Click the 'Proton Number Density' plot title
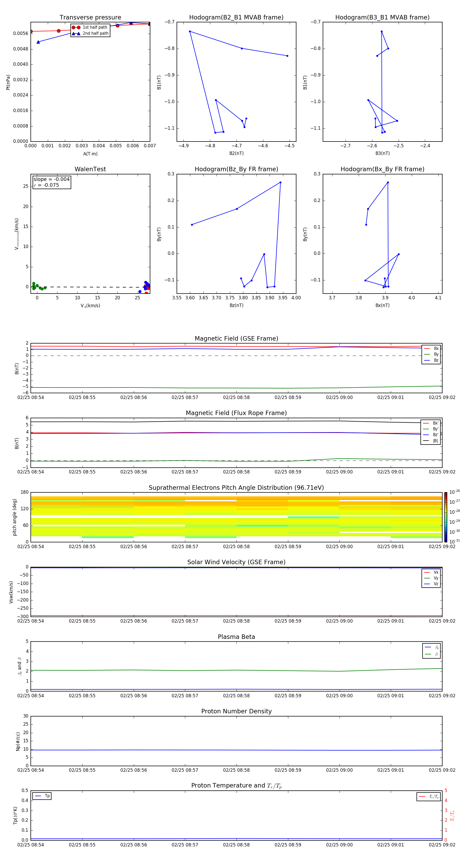 coord(236,711)
